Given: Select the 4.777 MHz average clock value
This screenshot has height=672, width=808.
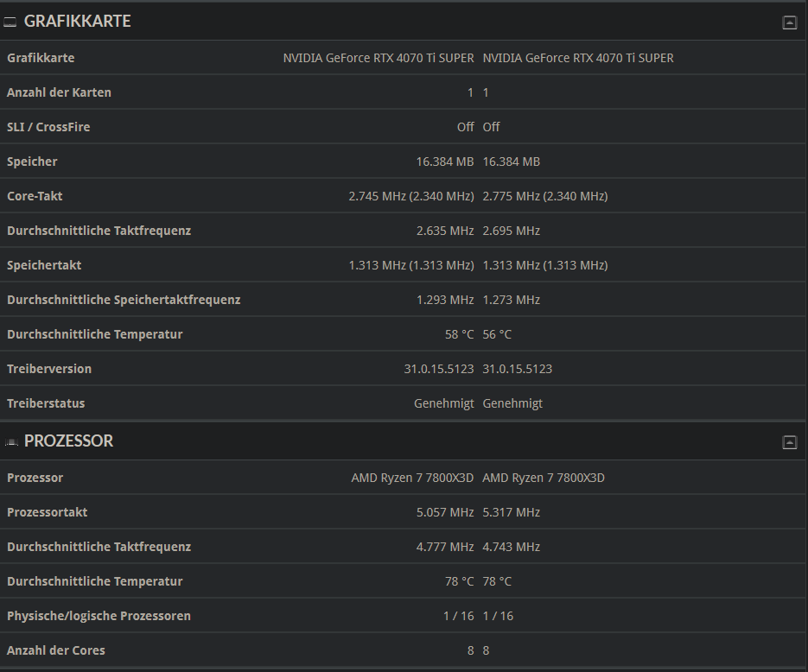Looking at the screenshot, I should pos(445,547).
